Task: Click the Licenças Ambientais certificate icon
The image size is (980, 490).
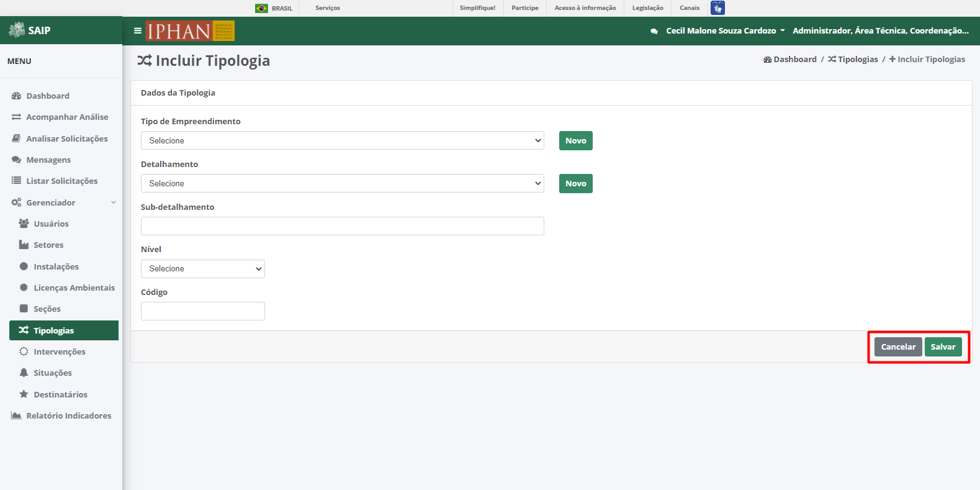Action: 24,288
